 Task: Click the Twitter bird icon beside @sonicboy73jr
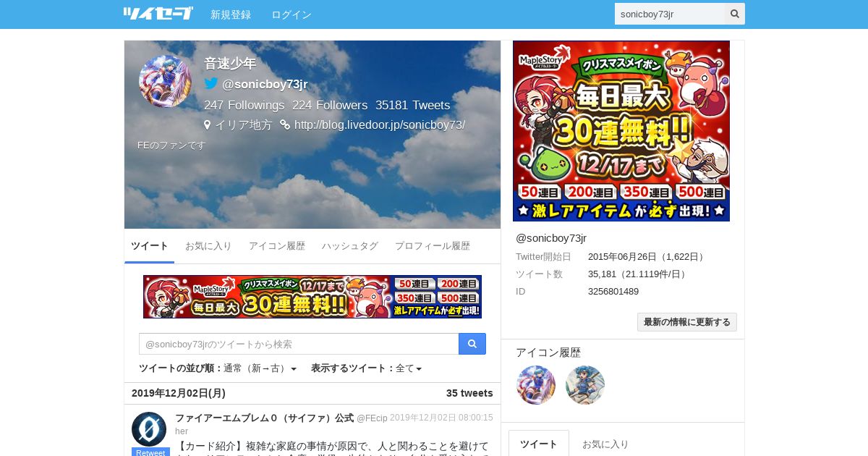coord(211,83)
